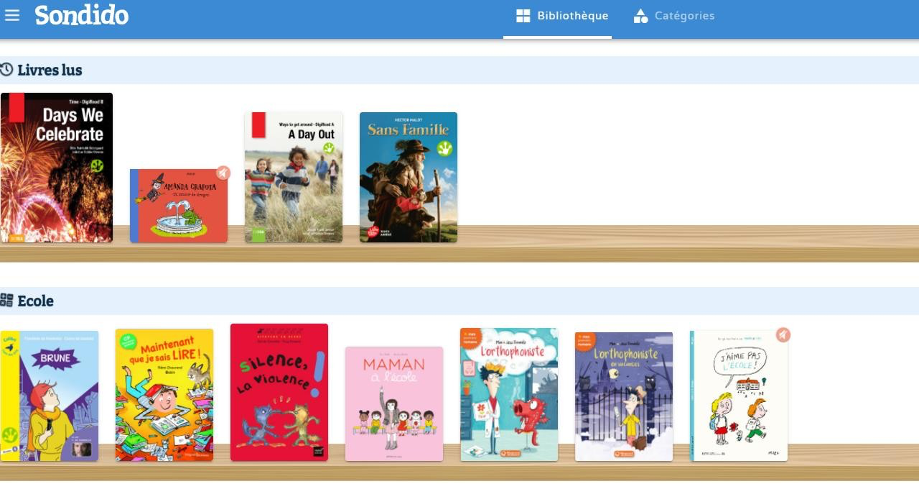Click the audio badge on J'aime pas l'école
The image size is (920, 485).
(x=783, y=335)
